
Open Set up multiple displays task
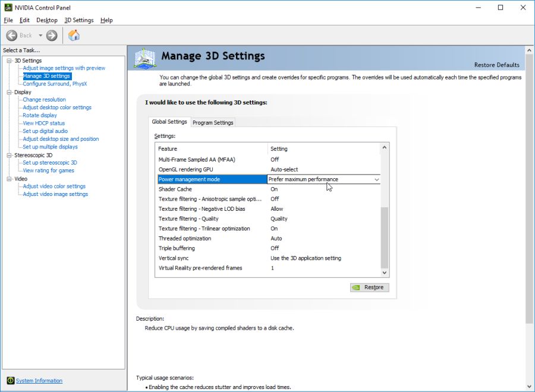tap(50, 147)
